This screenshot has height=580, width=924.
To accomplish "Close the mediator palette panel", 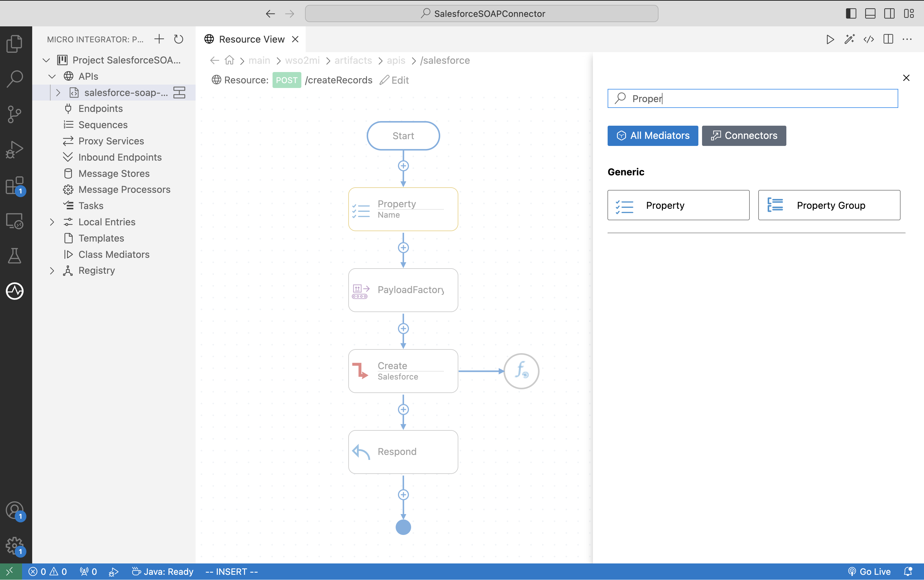I will click(906, 78).
